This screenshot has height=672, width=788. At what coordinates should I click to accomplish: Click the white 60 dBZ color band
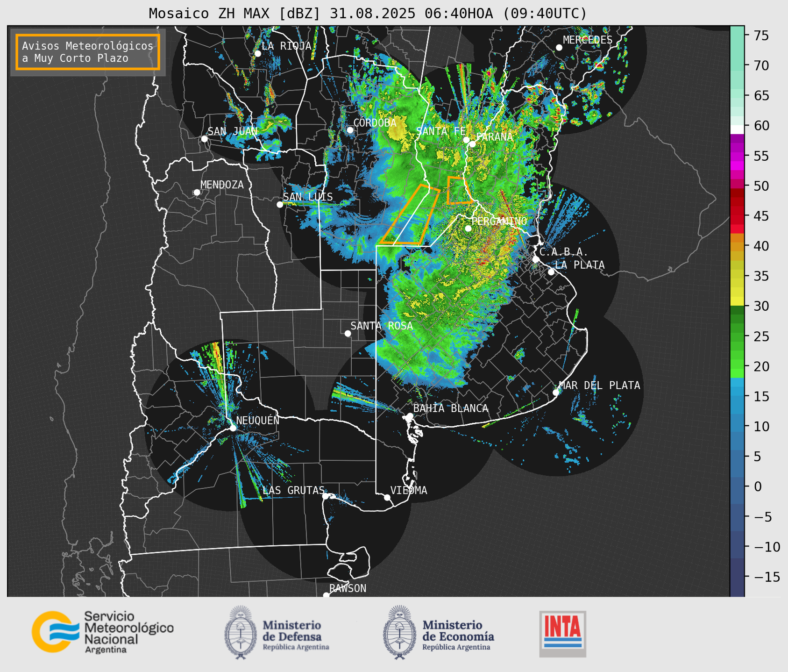[x=737, y=129]
